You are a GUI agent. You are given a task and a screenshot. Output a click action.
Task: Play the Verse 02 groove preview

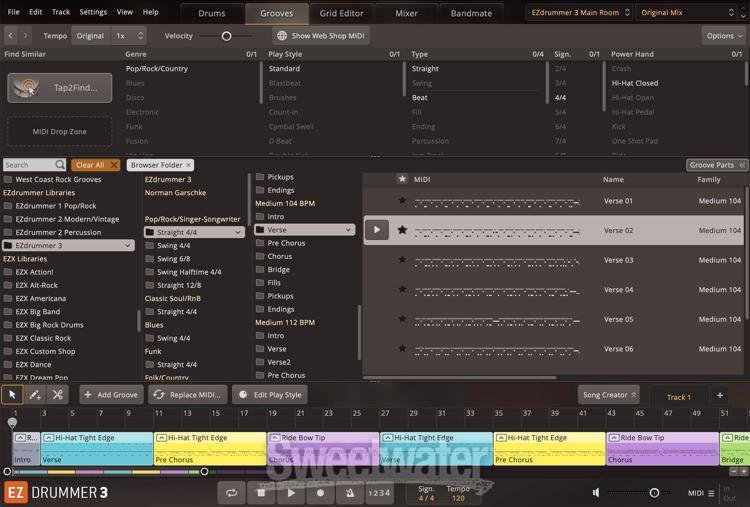tap(377, 230)
